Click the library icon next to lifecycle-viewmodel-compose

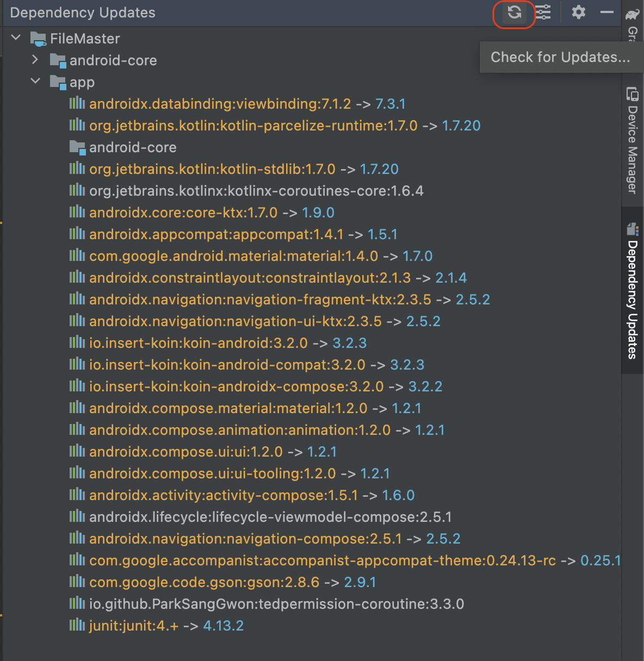point(77,516)
